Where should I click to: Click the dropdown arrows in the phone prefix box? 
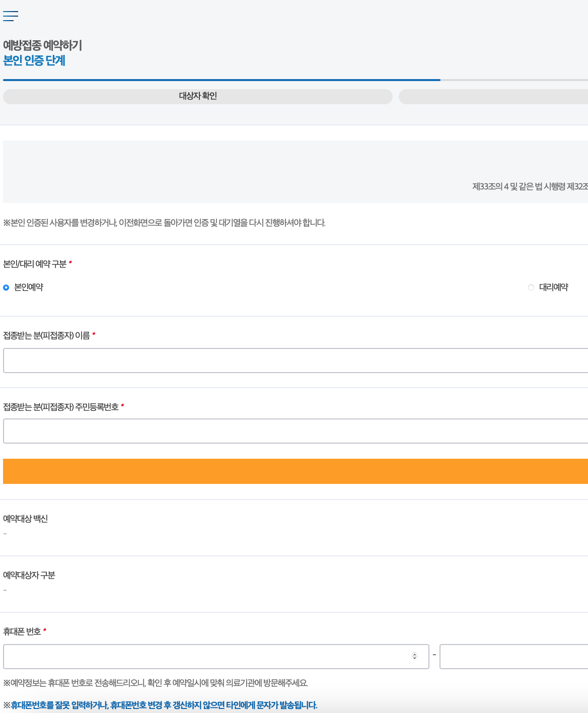coord(415,656)
